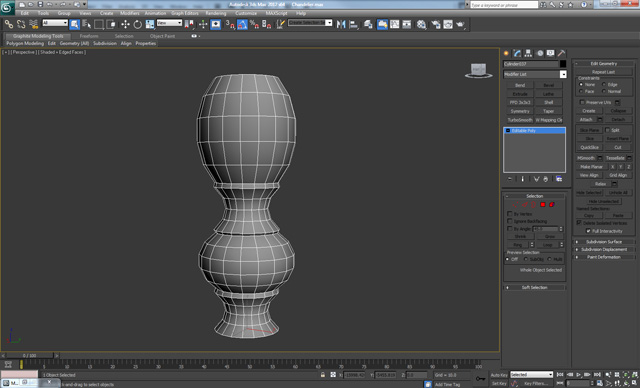Select SubObj preview selection radio
The height and width of the screenshot is (388, 640).
point(526,259)
